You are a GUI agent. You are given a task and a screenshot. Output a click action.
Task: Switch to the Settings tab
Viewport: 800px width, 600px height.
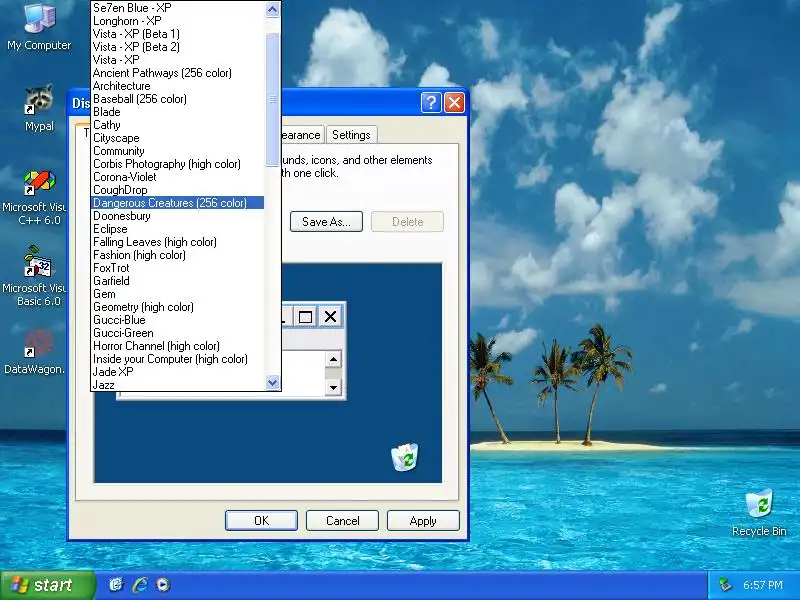tap(351, 135)
